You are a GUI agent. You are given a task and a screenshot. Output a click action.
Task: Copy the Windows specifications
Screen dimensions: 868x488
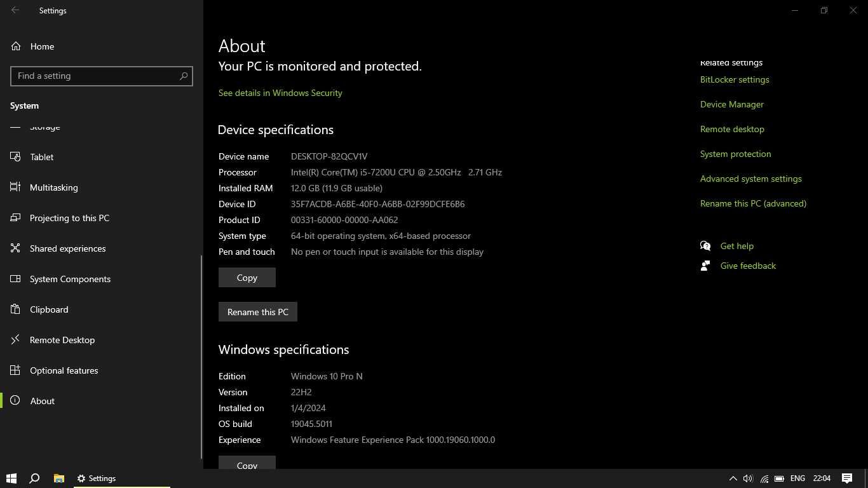click(247, 463)
